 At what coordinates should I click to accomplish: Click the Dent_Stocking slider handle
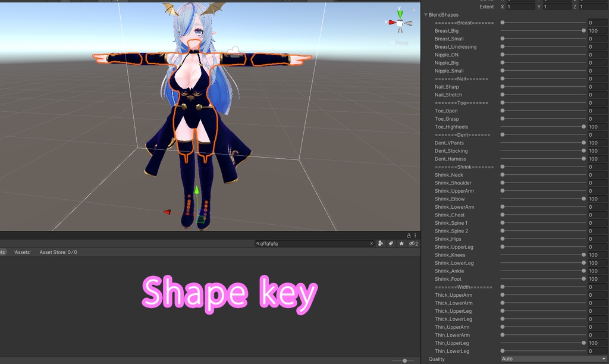coord(583,150)
